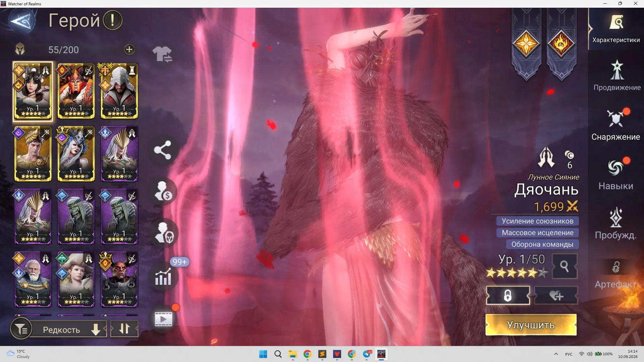This screenshot has height=362, width=644.
Task: Click the hero star rating row
Action: point(517,273)
